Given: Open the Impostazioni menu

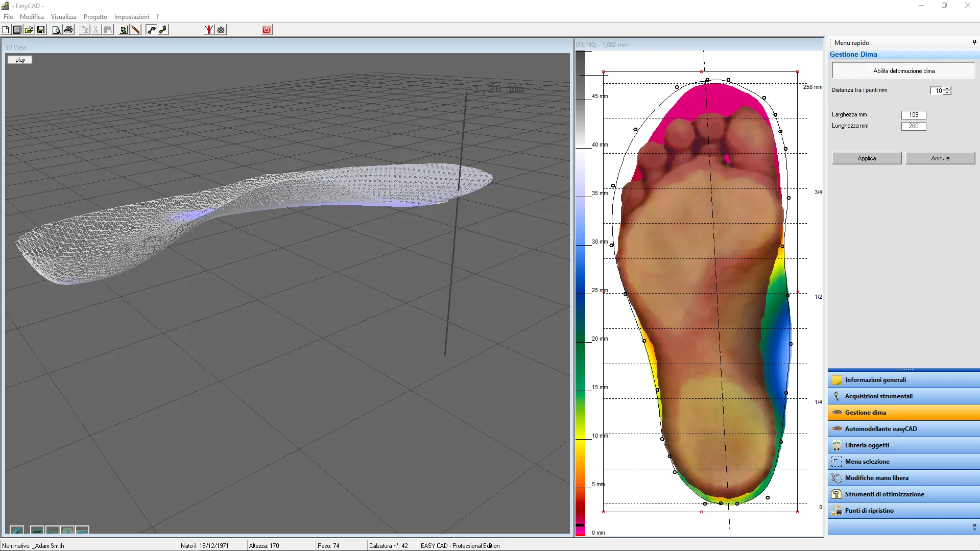Looking at the screenshot, I should 131,16.
